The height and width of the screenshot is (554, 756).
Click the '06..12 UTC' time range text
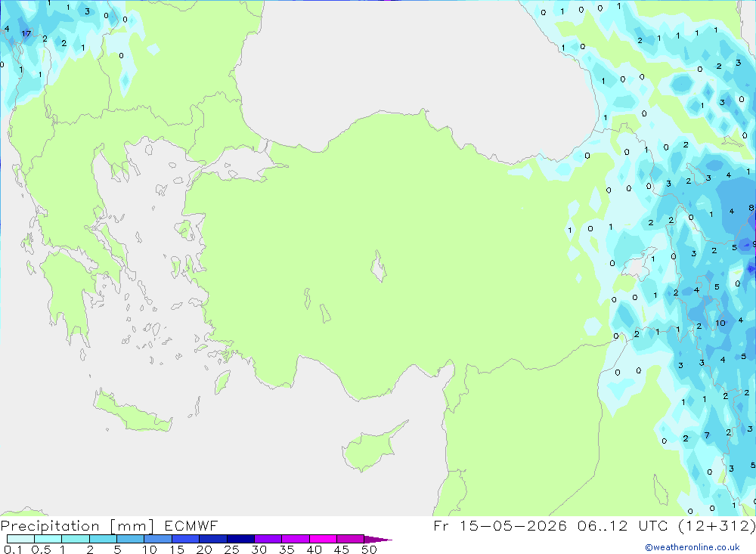623,525
